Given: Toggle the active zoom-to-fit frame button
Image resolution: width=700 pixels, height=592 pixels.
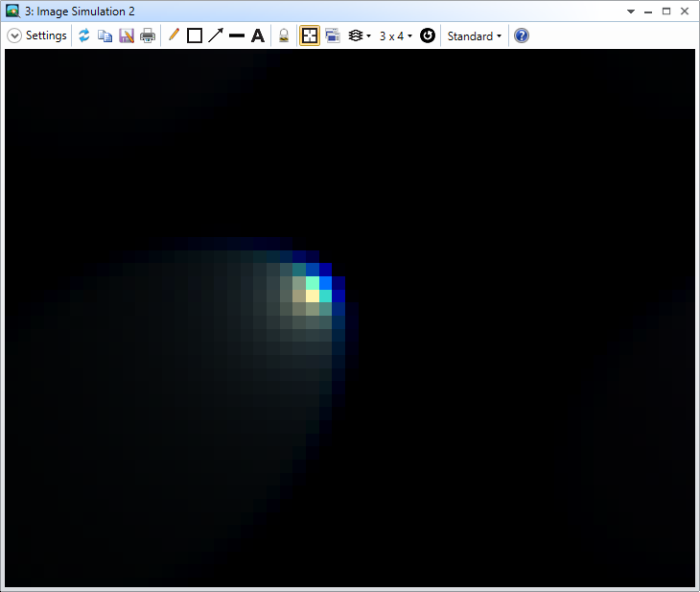Looking at the screenshot, I should 310,36.
